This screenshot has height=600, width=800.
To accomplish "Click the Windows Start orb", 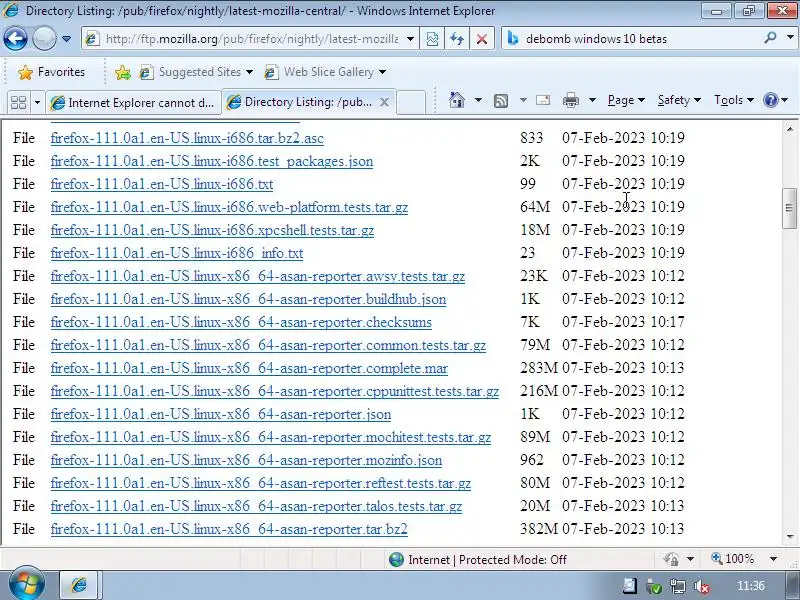I will coord(26,583).
